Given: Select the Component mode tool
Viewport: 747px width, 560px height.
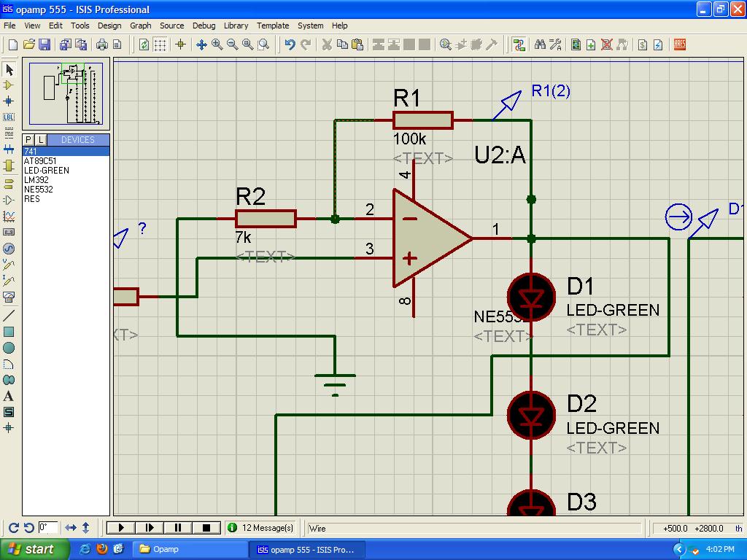Looking at the screenshot, I should point(9,85).
